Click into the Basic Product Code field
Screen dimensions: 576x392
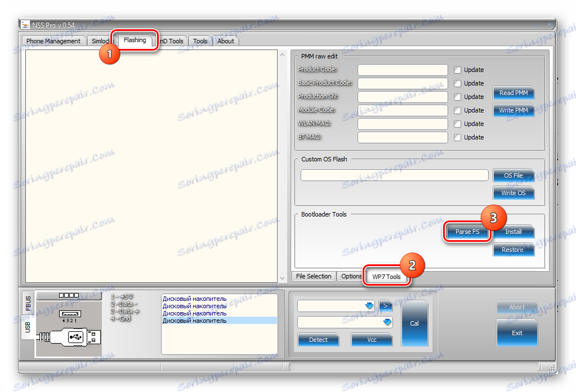tap(403, 83)
